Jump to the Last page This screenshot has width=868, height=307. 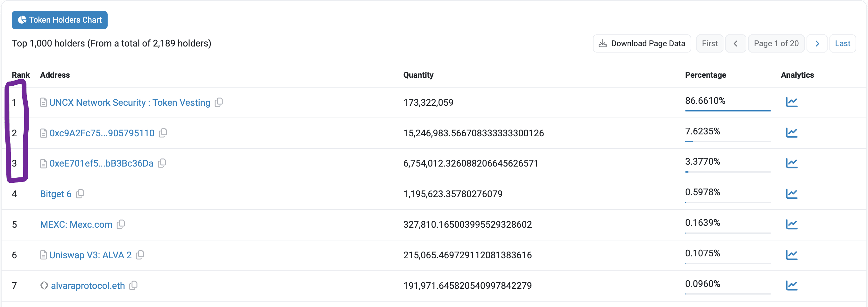click(842, 44)
